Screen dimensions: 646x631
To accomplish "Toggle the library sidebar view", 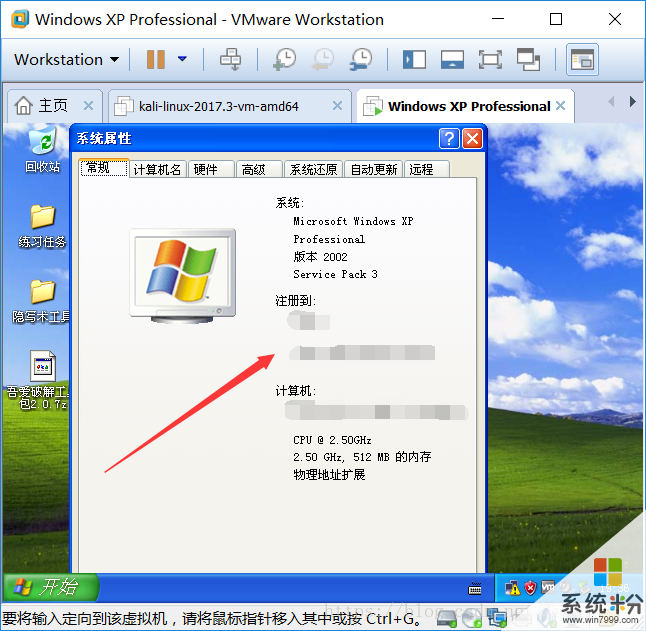I will [414, 60].
